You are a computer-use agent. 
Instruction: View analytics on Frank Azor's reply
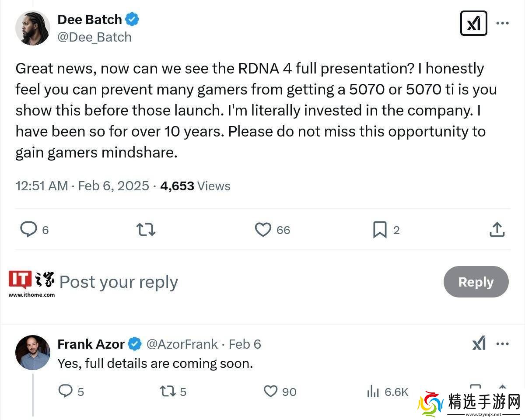pos(373,391)
